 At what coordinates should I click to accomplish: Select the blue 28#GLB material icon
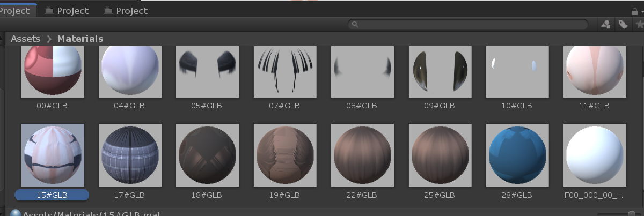pyautogui.click(x=517, y=154)
